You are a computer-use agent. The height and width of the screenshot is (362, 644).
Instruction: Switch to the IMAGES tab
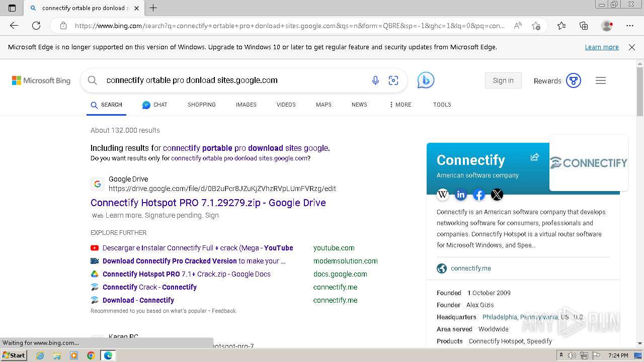tap(246, 105)
